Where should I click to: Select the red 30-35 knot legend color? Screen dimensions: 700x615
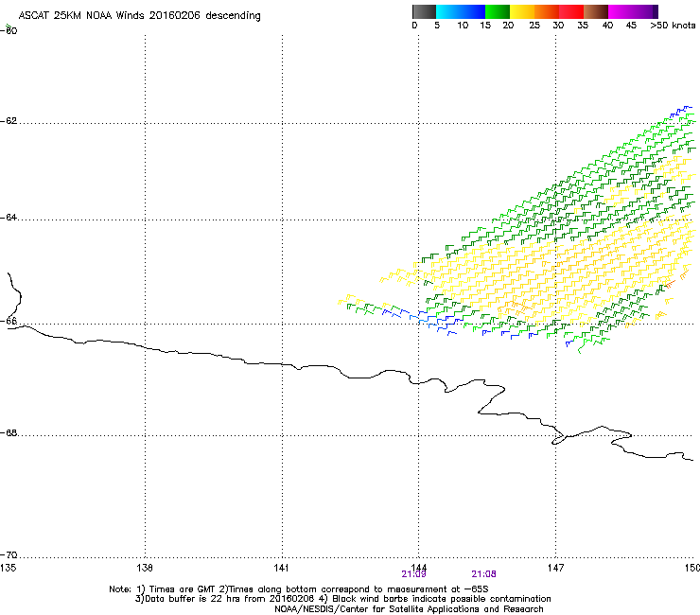click(571, 11)
